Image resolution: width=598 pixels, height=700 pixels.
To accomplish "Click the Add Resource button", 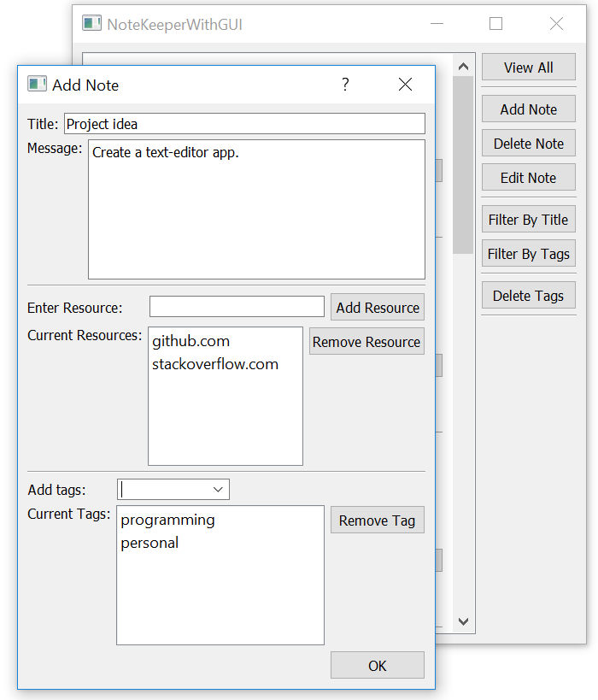I will (378, 307).
